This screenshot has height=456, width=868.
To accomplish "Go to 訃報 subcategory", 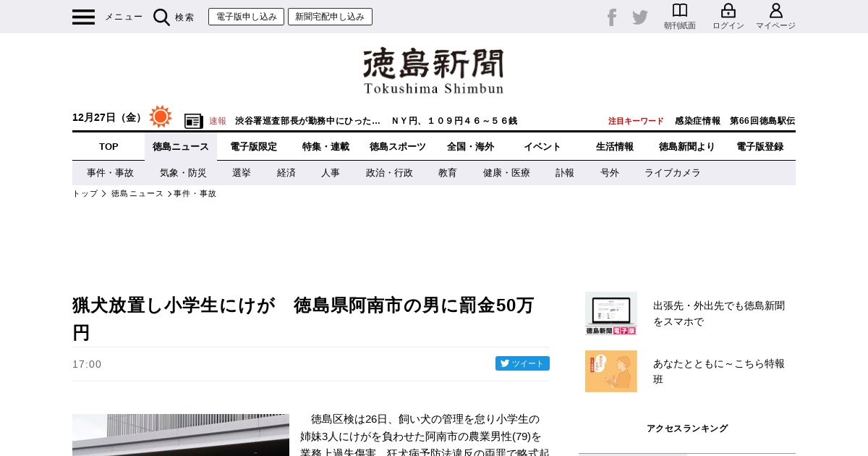I will (x=565, y=173).
